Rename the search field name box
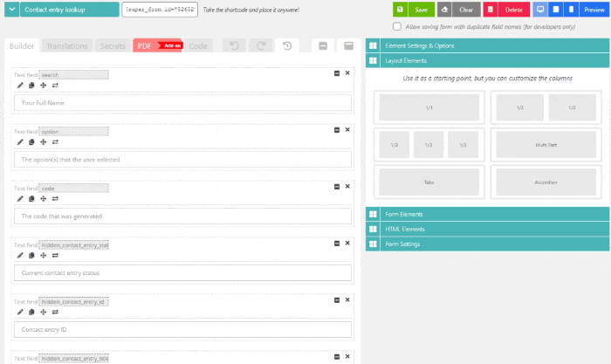Screen dimensions: 611x364 click(73, 75)
